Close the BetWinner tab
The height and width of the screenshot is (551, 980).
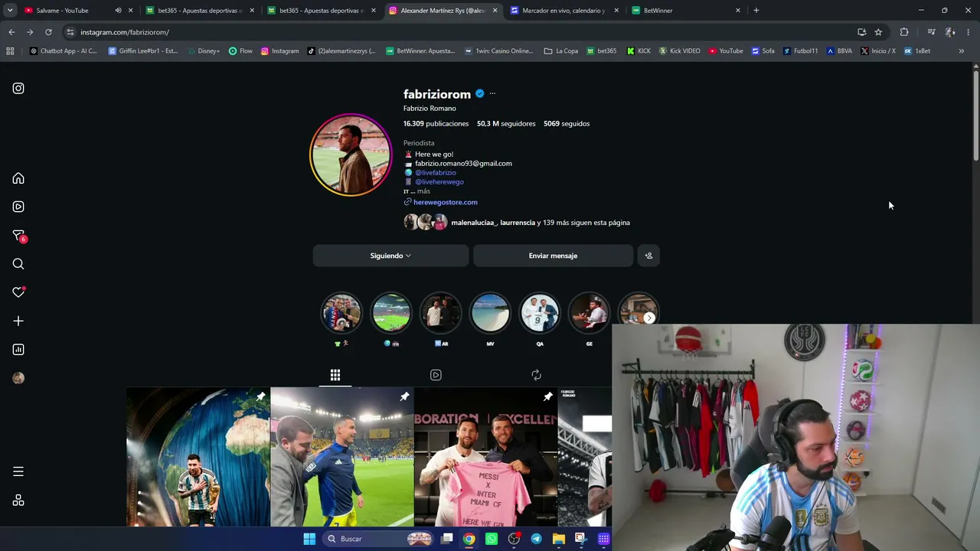coord(738,11)
